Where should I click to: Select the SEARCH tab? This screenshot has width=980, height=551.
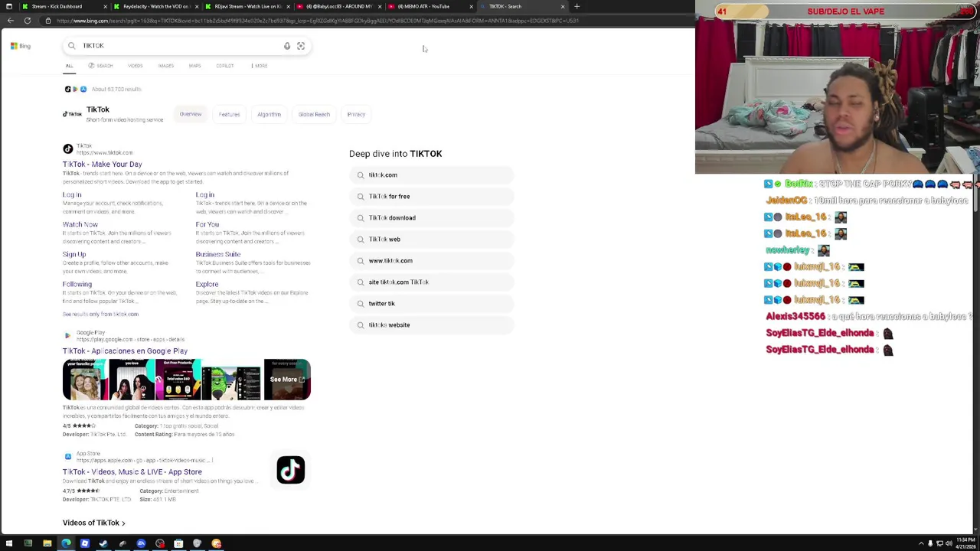[x=100, y=66]
